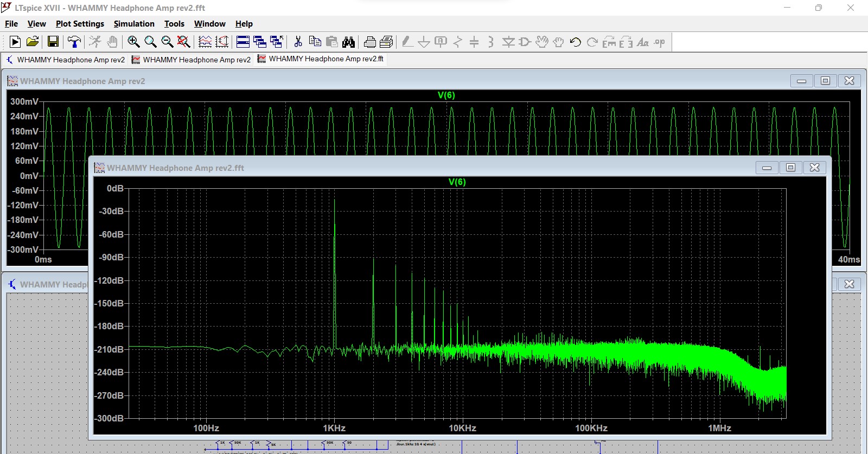The image size is (868, 454).
Task: Open the Control Panel hammer icon
Action: coord(74,42)
